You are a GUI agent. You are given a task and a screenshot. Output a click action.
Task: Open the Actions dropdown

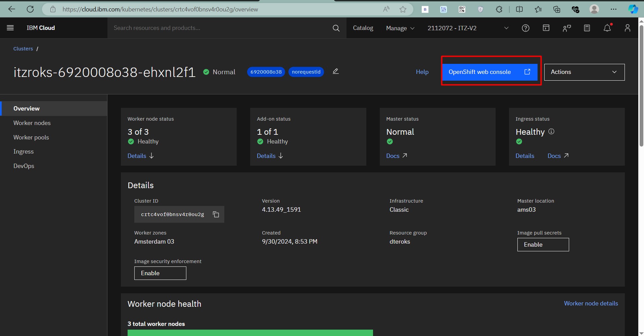click(x=584, y=72)
